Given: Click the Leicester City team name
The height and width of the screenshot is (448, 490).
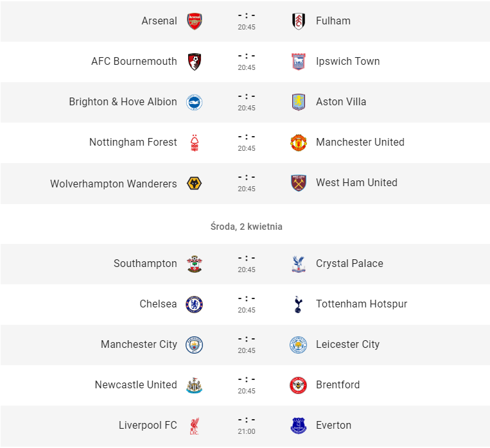Looking at the screenshot, I should point(347,344).
